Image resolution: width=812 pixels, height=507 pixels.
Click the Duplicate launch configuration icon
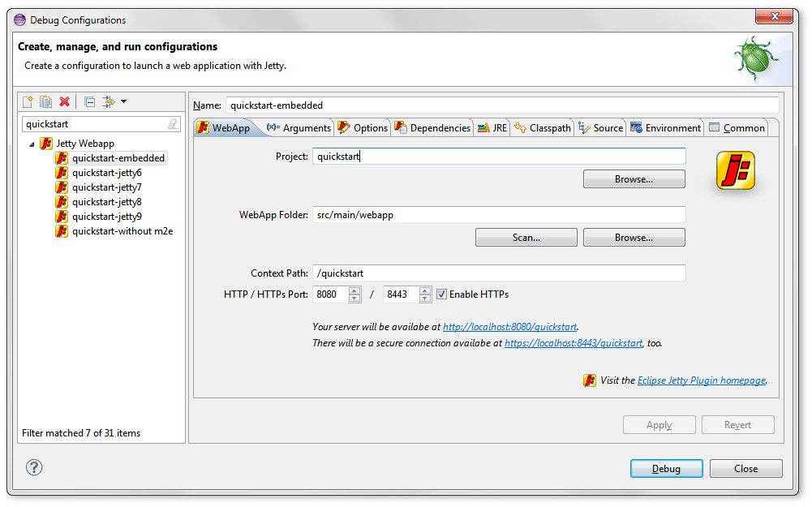click(46, 101)
